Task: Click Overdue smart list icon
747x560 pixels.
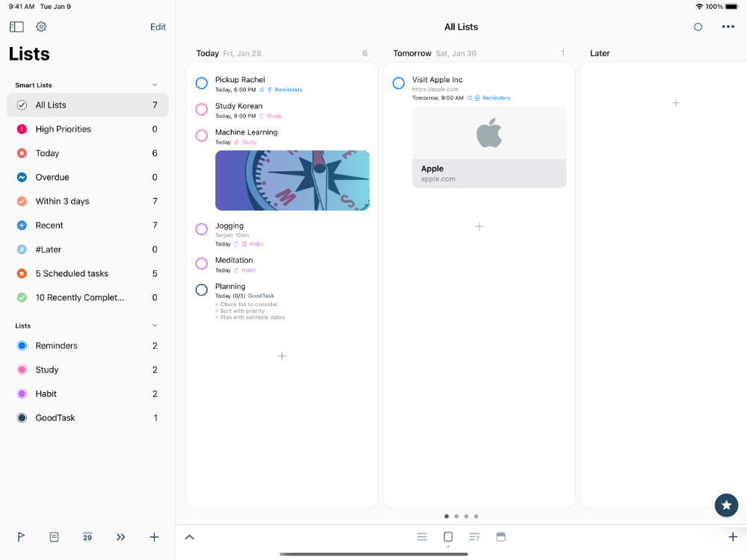Action: [22, 177]
